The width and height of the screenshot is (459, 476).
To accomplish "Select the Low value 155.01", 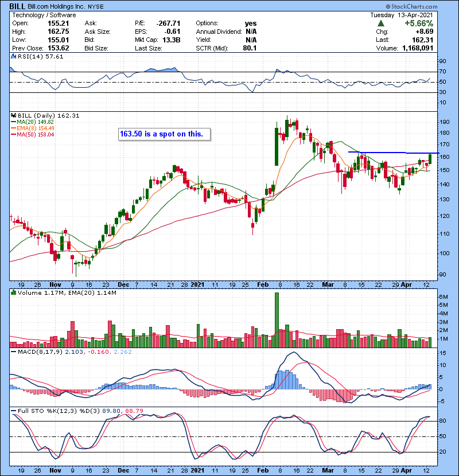I will pyautogui.click(x=59, y=40).
